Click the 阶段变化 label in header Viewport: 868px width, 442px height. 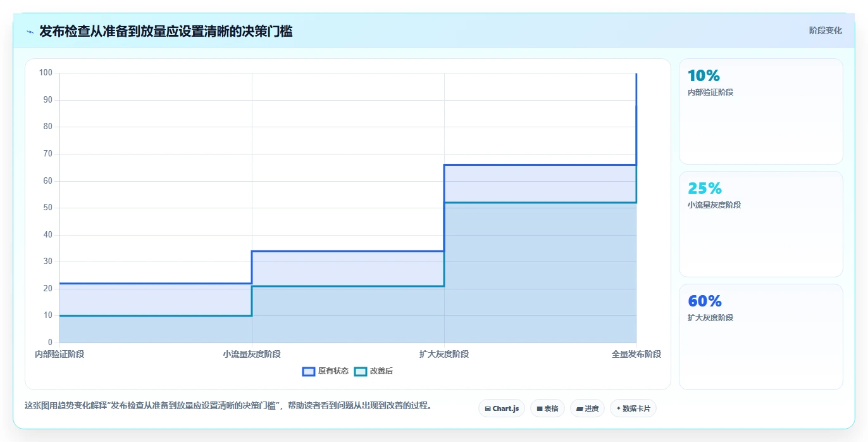pyautogui.click(x=825, y=30)
